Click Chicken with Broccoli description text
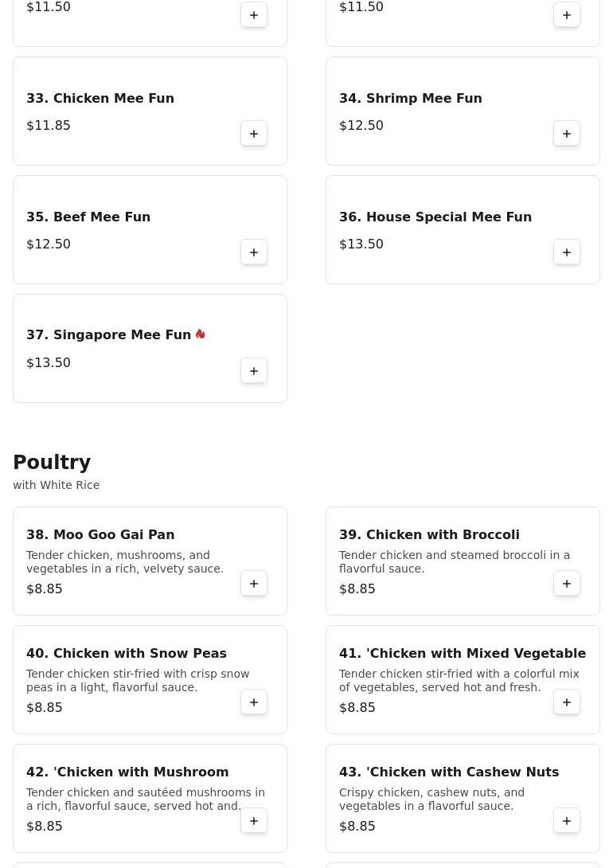 click(x=454, y=561)
